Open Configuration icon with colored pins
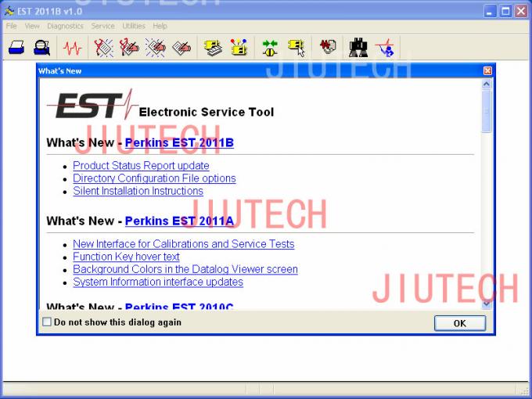The image size is (532, 399). [239, 48]
